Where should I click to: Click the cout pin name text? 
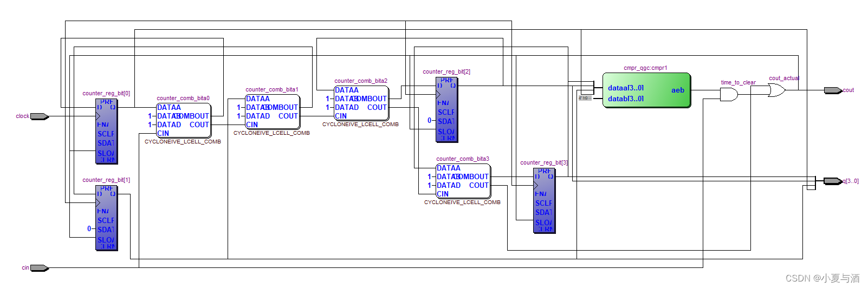[848, 90]
